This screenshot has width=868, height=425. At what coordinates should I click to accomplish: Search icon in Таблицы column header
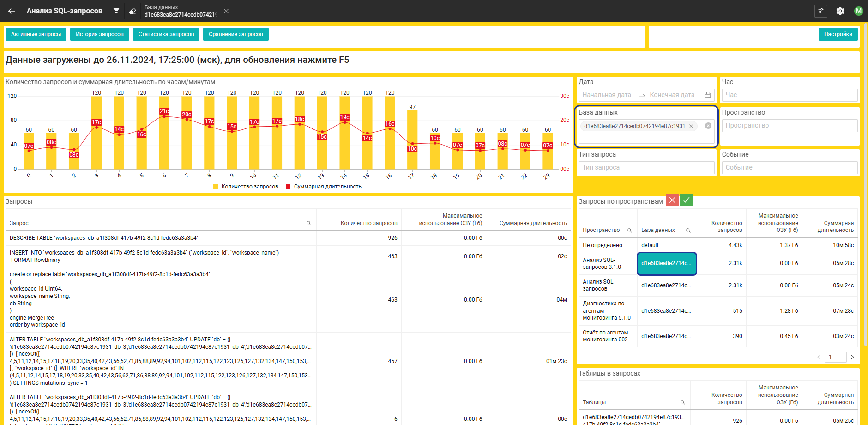tap(683, 402)
